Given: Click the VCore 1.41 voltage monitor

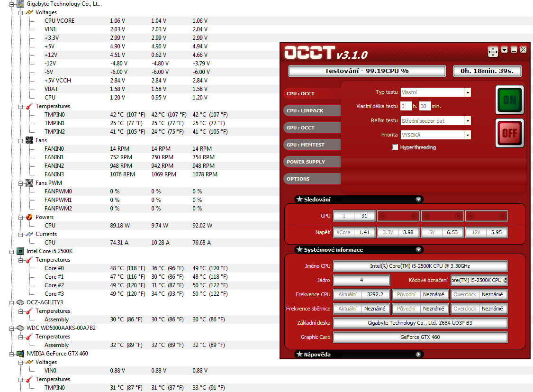Looking at the screenshot, I should pyautogui.click(x=354, y=232).
